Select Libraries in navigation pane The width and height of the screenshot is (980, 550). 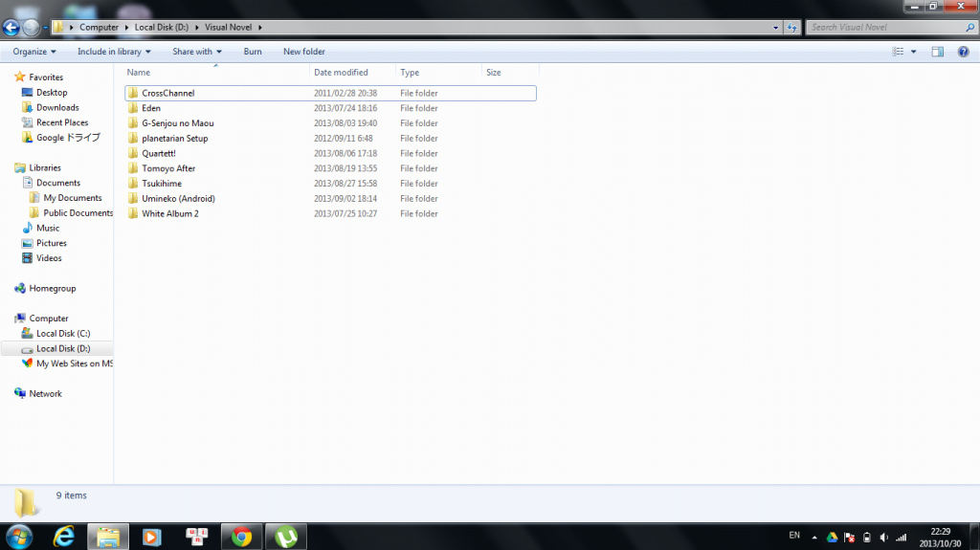click(45, 167)
